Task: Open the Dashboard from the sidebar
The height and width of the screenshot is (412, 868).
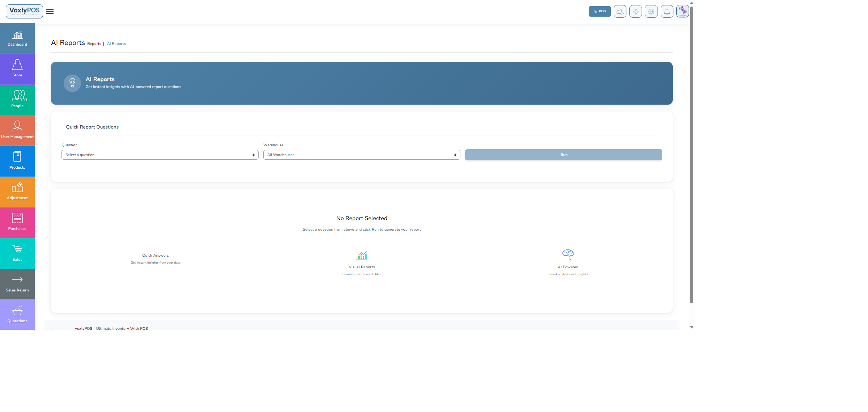Action: [17, 38]
